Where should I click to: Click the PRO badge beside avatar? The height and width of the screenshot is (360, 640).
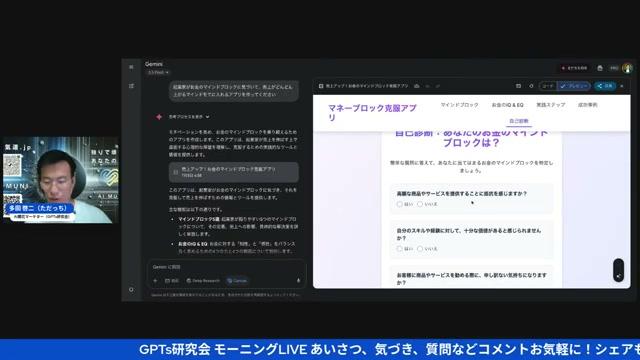tap(614, 68)
